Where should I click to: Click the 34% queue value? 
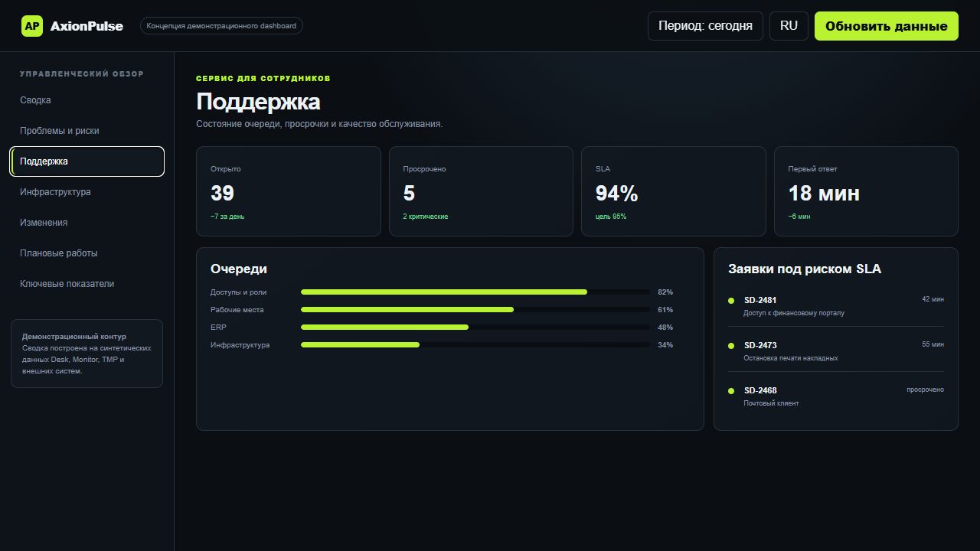coord(665,345)
